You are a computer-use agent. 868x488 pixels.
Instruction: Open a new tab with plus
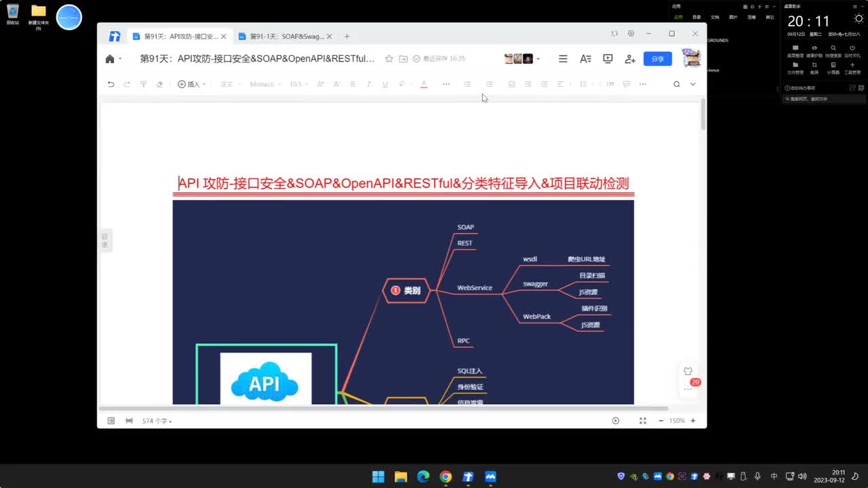coord(347,37)
